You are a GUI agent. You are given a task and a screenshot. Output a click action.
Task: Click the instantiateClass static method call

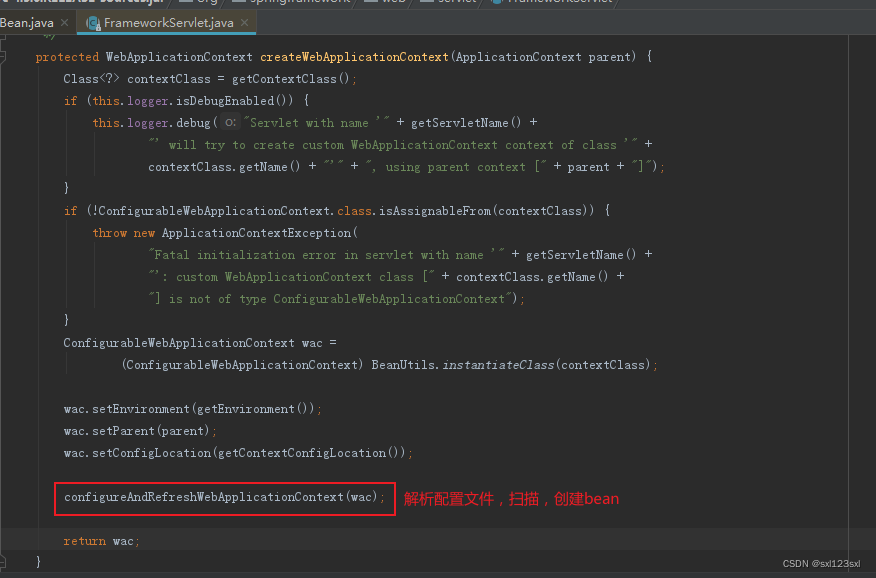498,365
